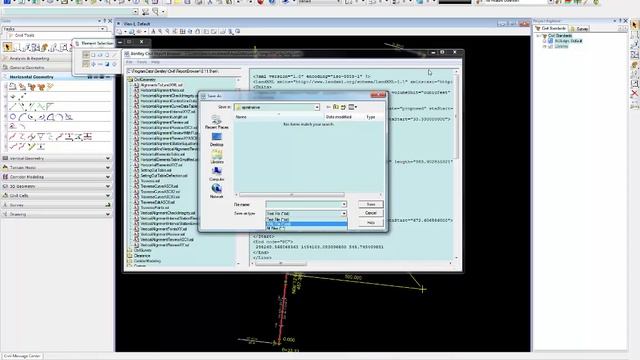Choose Block mode in Element Selection panel
Image resolution: width=640 pixels, height=360 pixels.
pos(93,54)
